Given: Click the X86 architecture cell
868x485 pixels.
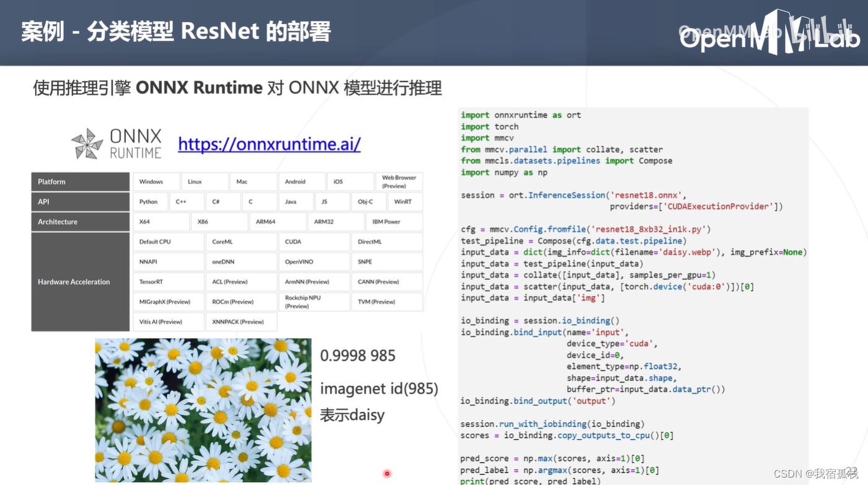Looking at the screenshot, I should pyautogui.click(x=219, y=222).
